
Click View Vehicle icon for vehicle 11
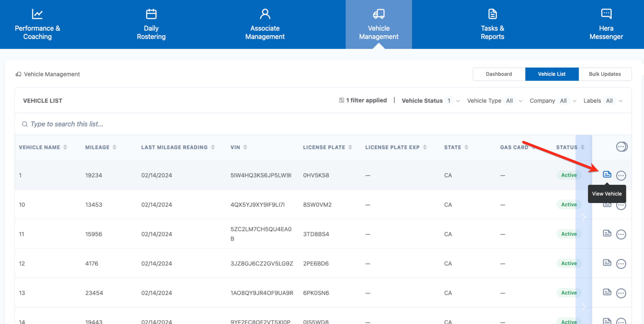coord(607,233)
